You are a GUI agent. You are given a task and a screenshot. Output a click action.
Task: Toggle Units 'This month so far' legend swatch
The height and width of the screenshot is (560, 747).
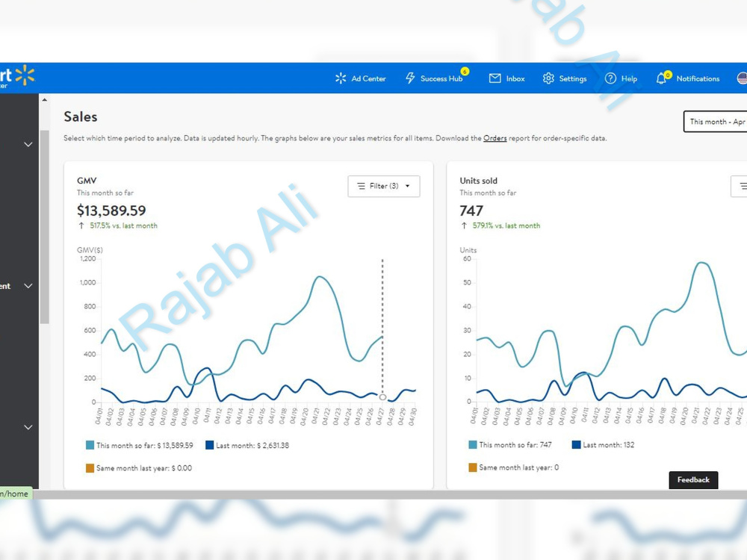pyautogui.click(x=473, y=445)
